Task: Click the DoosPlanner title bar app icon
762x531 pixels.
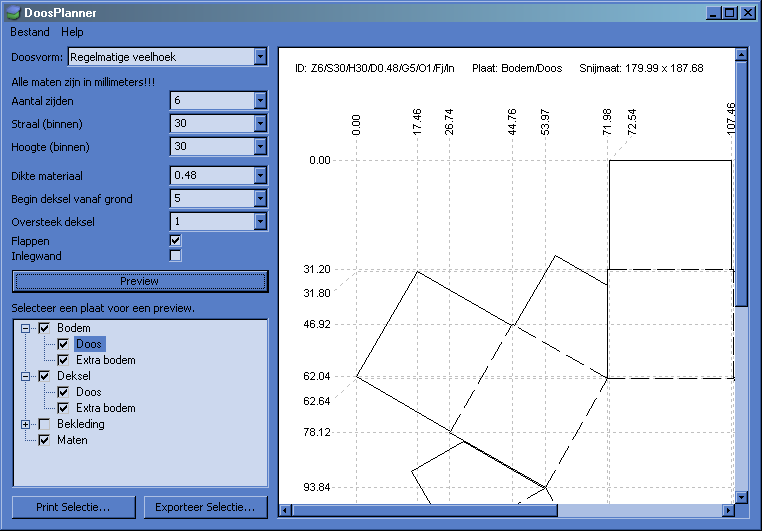Action: point(12,13)
